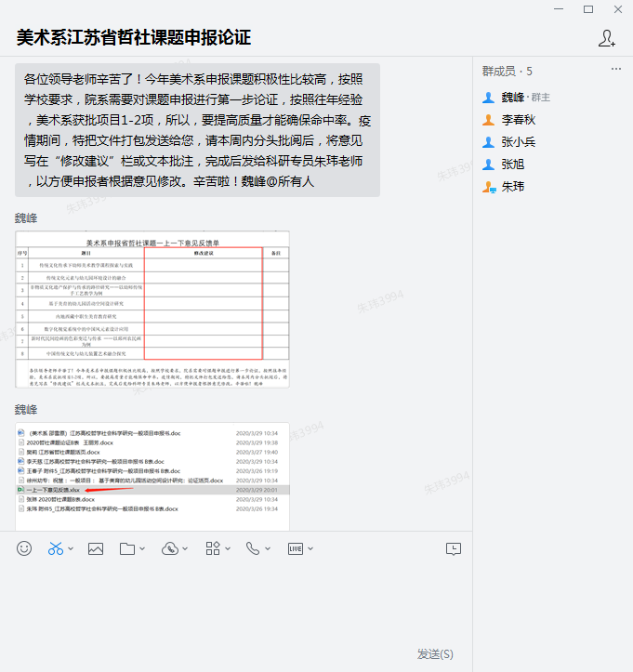Select member 李春秋 in member list

click(x=519, y=120)
